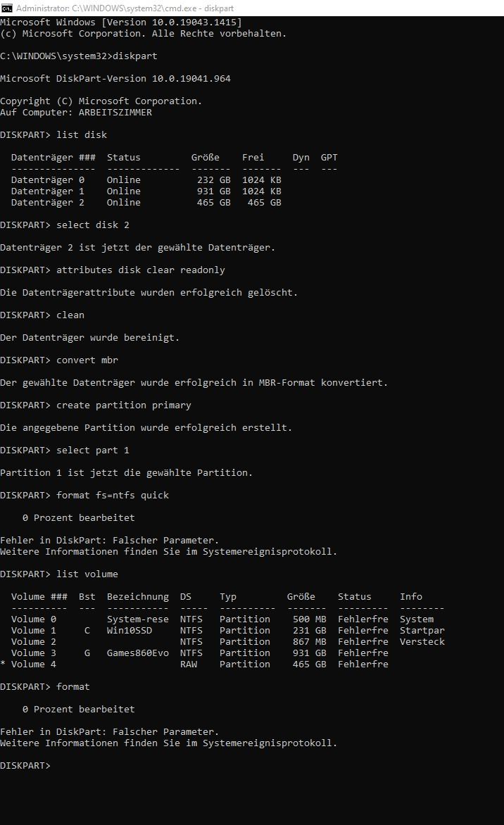The width and height of the screenshot is (504, 825).
Task: Click the 'Win10SSD' volume label
Action: [x=130, y=630]
